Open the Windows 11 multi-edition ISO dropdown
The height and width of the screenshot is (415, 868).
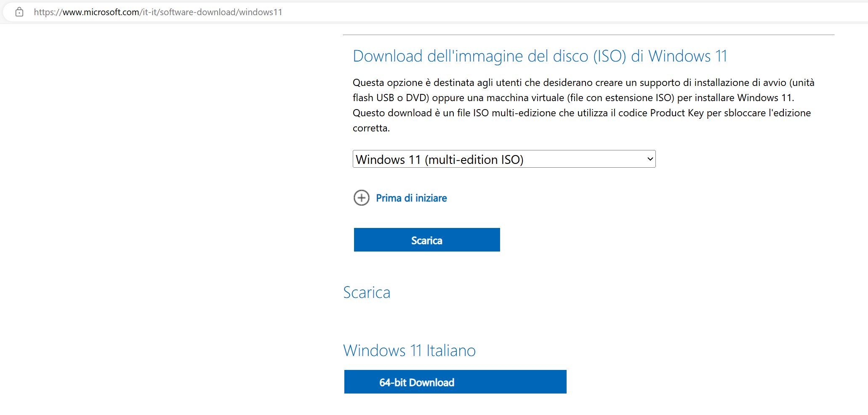pyautogui.click(x=504, y=159)
